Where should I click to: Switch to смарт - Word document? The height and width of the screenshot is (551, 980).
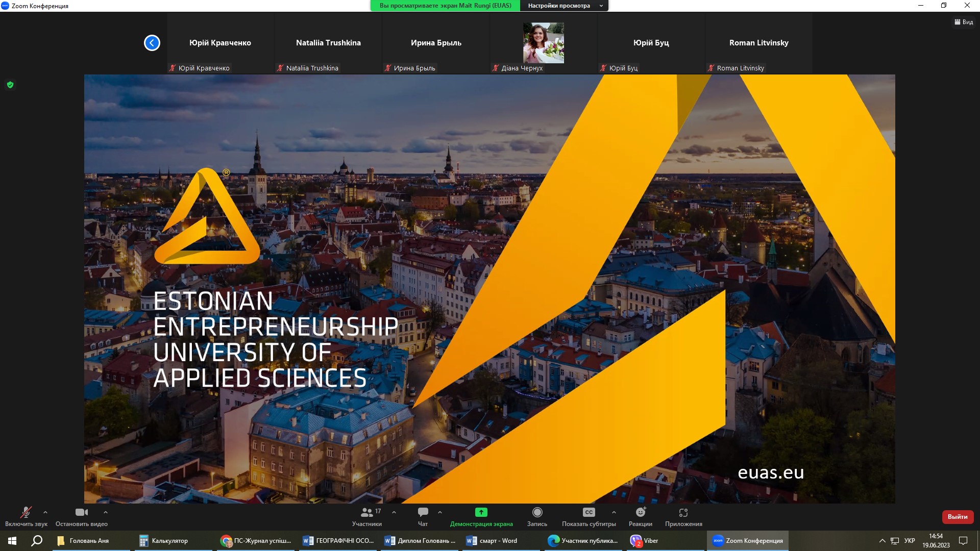(x=502, y=541)
